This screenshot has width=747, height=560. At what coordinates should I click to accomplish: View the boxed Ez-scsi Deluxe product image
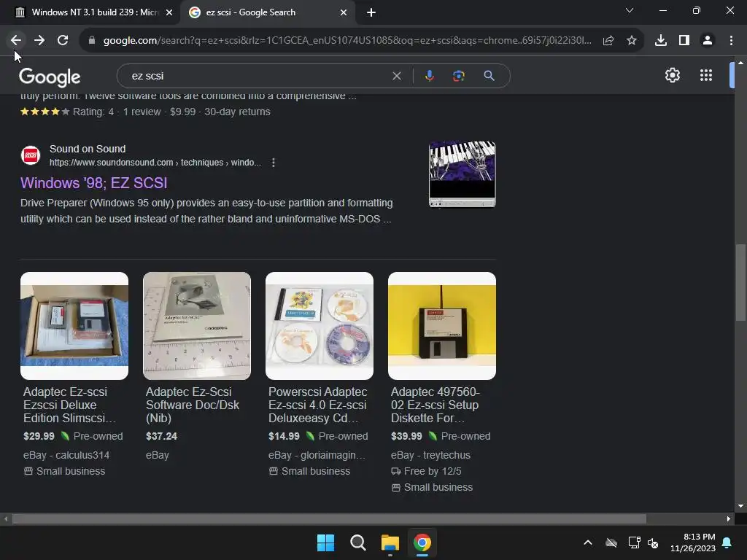click(74, 326)
